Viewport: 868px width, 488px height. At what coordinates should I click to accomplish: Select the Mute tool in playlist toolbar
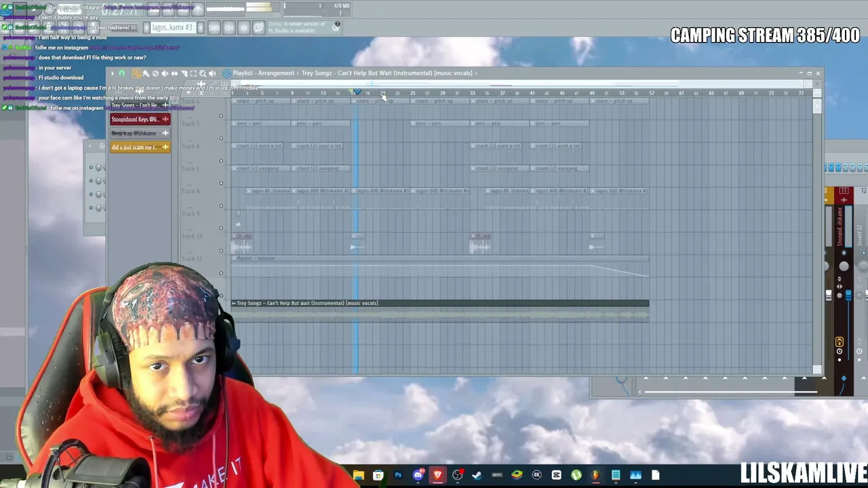(165, 73)
